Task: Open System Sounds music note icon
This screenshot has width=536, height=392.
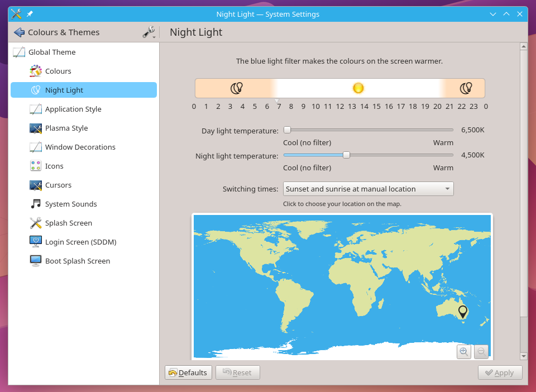Action: (x=36, y=204)
